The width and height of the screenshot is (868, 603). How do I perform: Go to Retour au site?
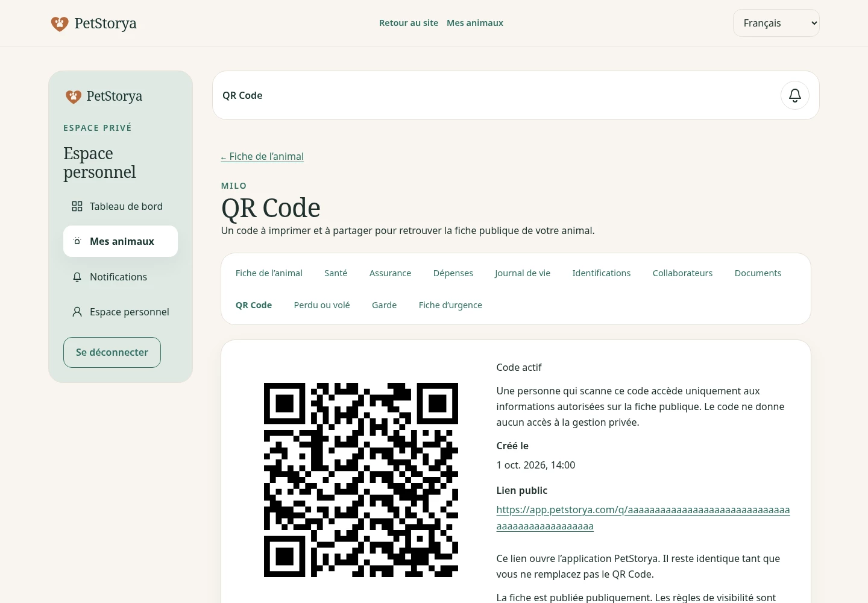(x=409, y=23)
